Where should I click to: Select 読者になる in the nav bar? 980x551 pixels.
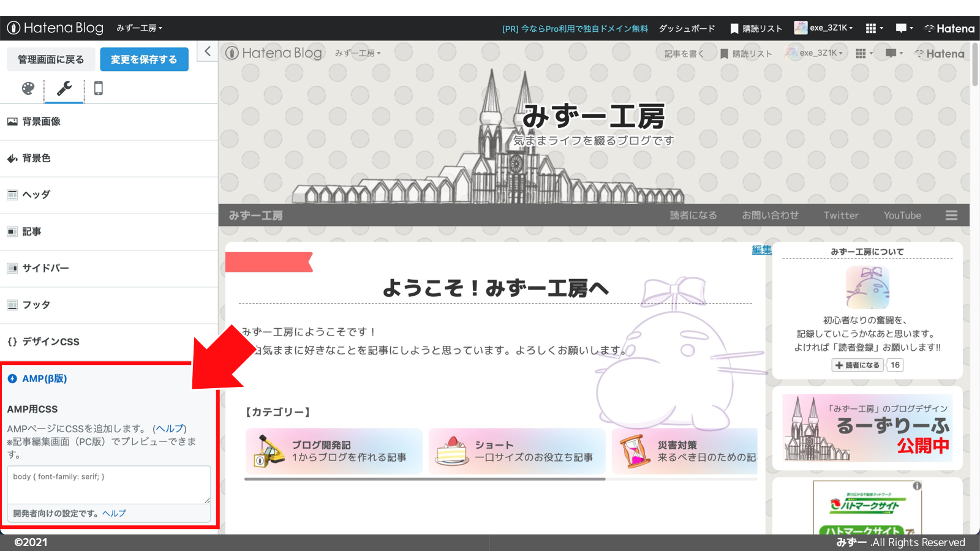[693, 216]
